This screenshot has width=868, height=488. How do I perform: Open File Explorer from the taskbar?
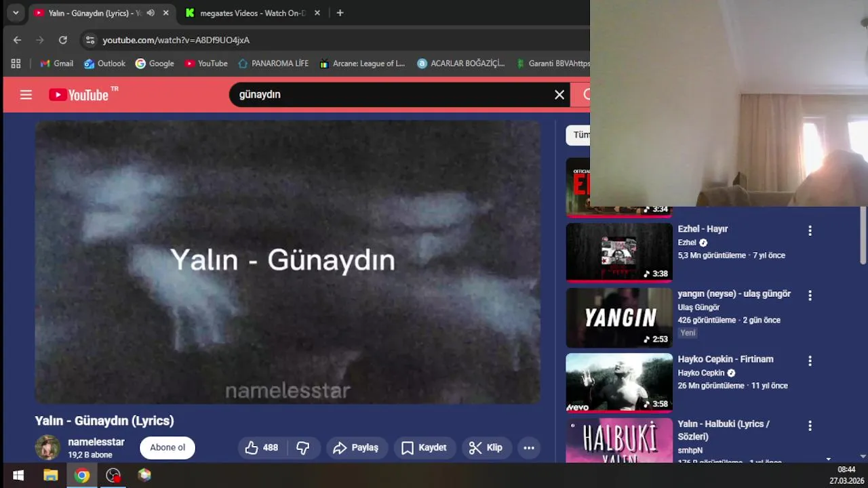[51, 475]
